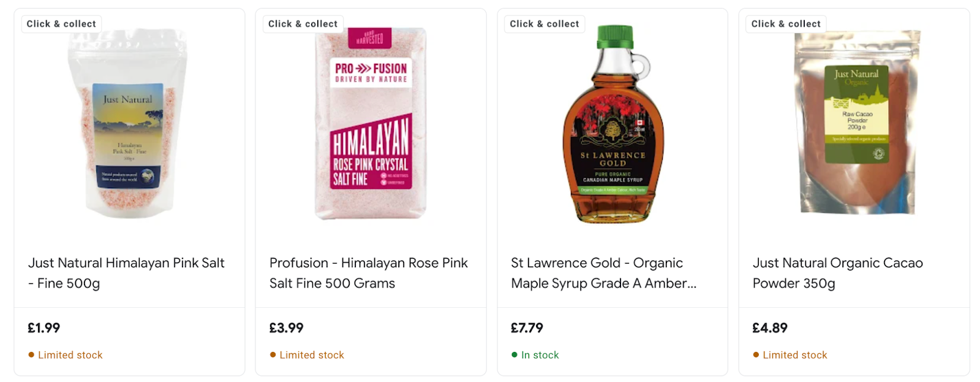The image size is (980, 382).
Task: Click the £3.99 price
Action: (x=286, y=328)
